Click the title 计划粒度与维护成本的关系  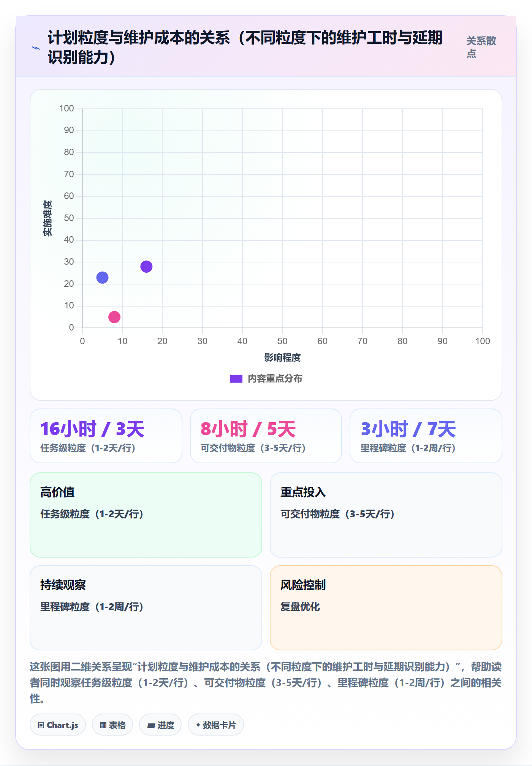(x=245, y=48)
